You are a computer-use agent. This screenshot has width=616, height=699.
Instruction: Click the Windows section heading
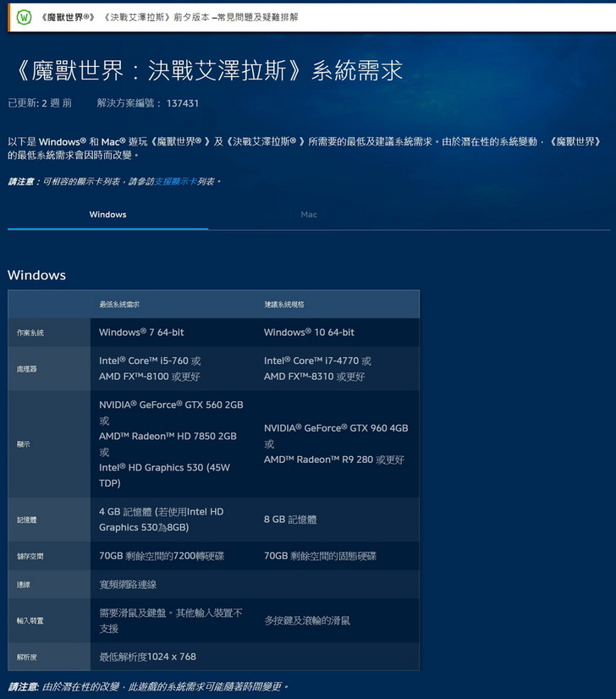click(x=36, y=275)
